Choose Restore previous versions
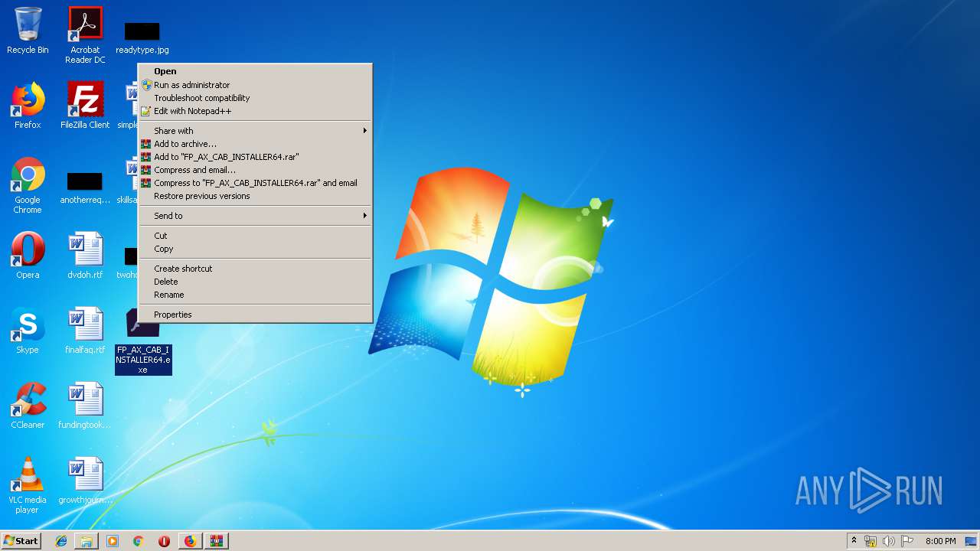The height and width of the screenshot is (551, 980). (x=255, y=196)
